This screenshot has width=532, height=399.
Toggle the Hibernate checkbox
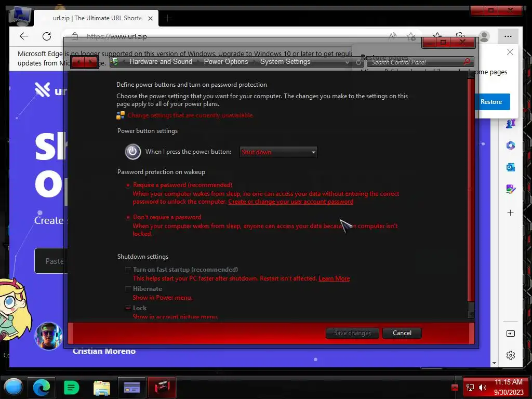pyautogui.click(x=128, y=289)
